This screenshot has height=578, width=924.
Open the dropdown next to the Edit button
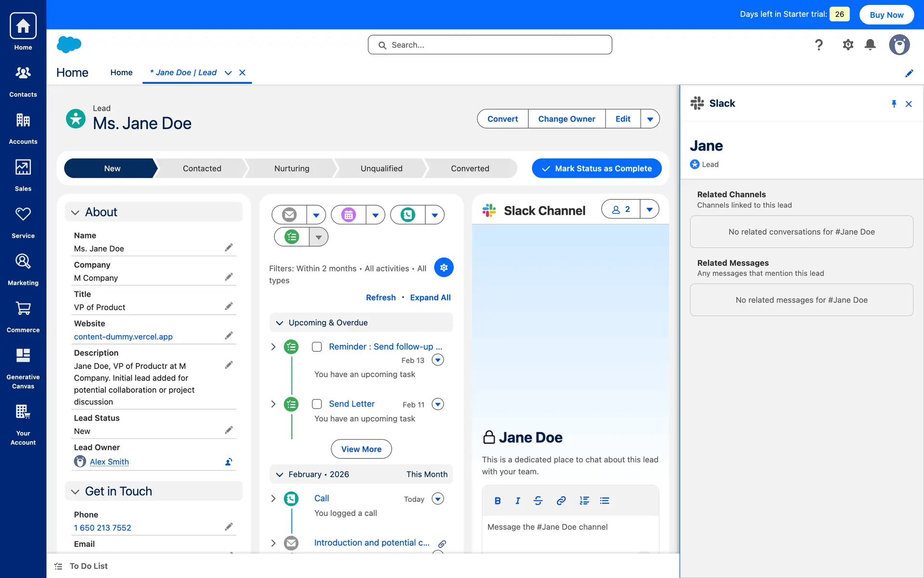click(x=650, y=119)
